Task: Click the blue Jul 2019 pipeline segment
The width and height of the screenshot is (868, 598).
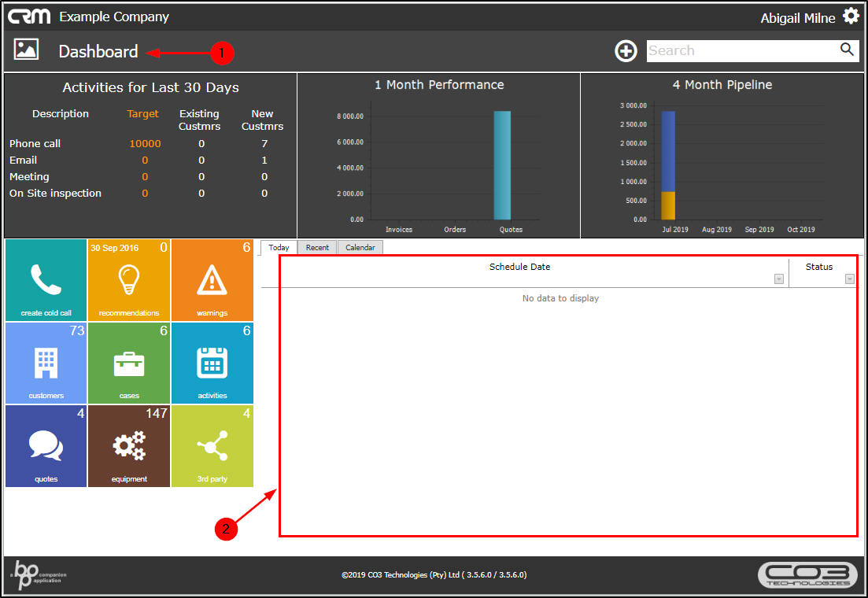Action: 668,152
